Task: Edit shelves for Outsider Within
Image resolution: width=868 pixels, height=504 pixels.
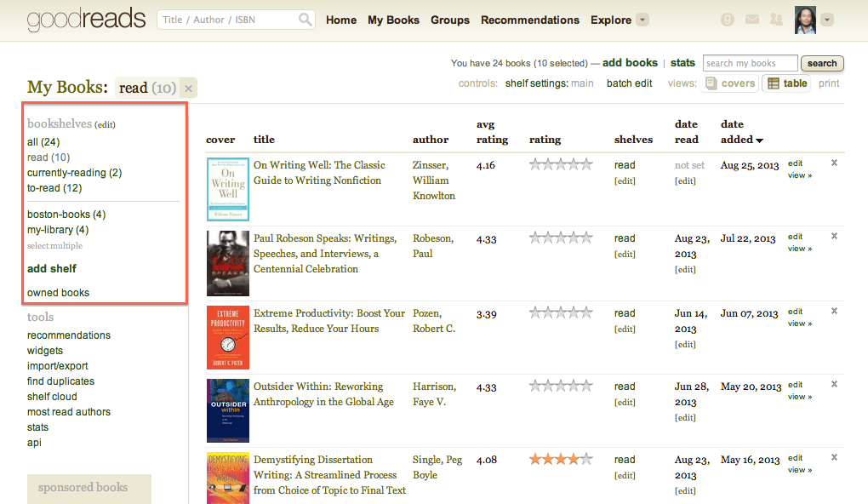Action: [625, 402]
